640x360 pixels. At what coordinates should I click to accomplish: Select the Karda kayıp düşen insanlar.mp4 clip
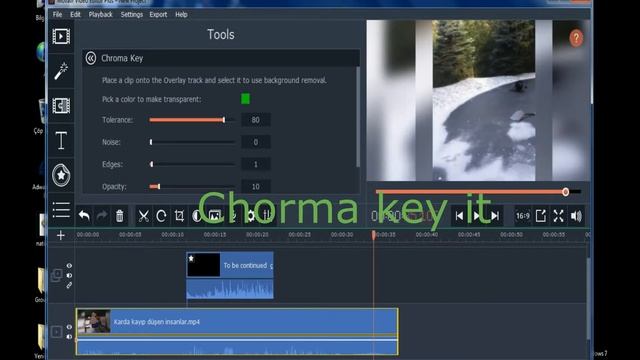[237, 322]
